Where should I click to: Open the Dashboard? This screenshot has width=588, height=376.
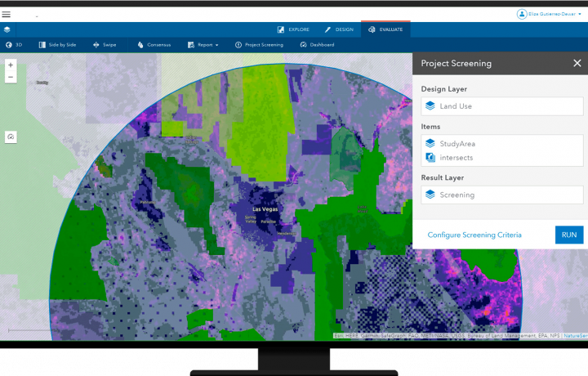317,45
